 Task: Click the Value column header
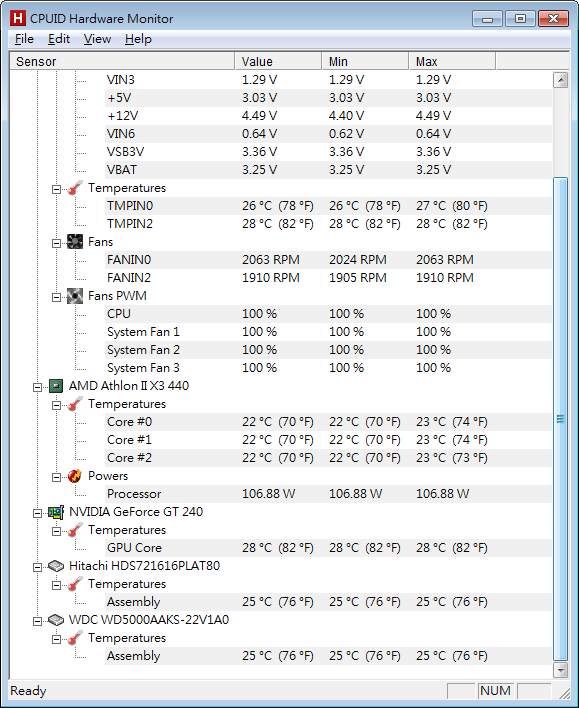(278, 61)
